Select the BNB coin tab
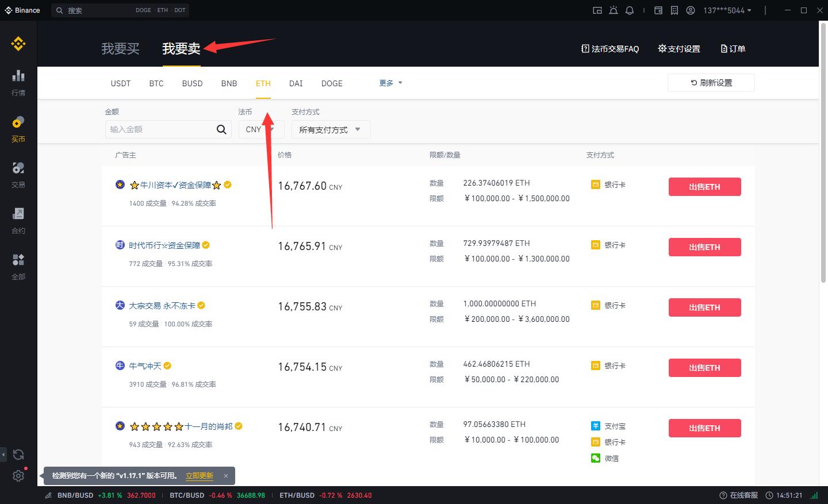The image size is (828, 504). (x=229, y=83)
